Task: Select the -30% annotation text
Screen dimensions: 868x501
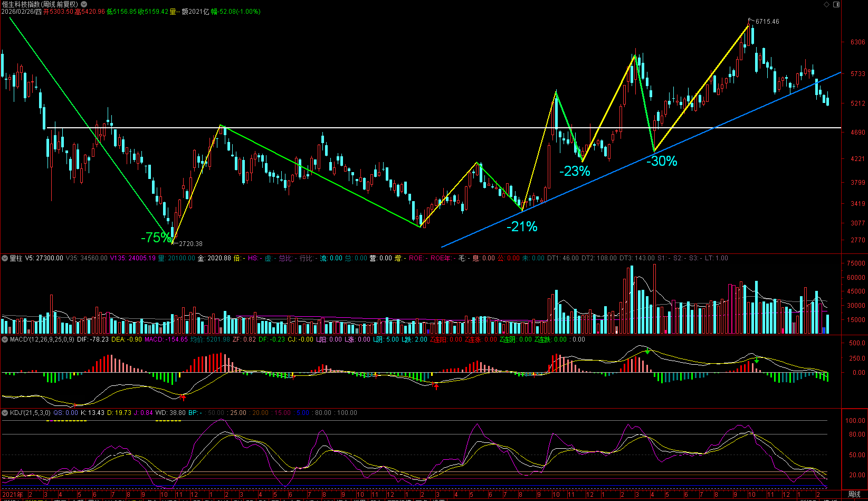Action: tap(662, 161)
